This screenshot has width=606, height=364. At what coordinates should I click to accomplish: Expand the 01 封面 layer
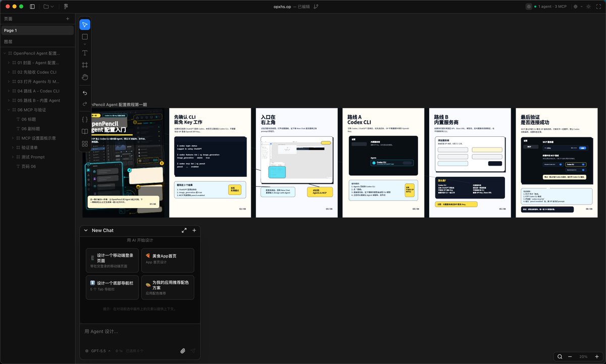9,63
